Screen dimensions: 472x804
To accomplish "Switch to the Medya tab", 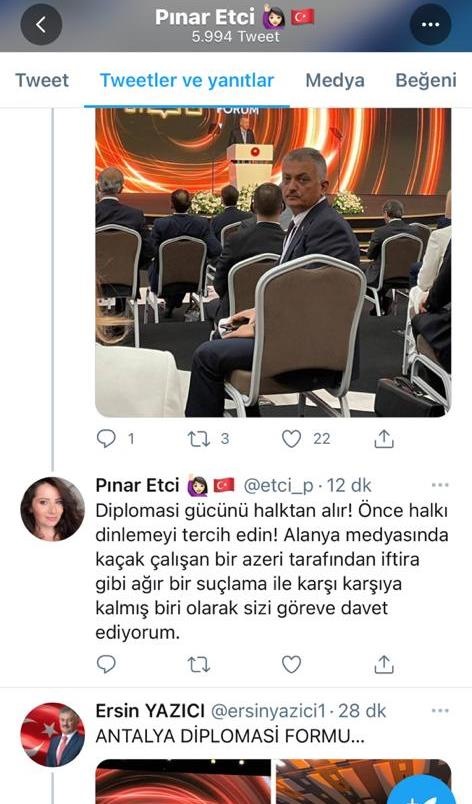I will click(x=335, y=81).
